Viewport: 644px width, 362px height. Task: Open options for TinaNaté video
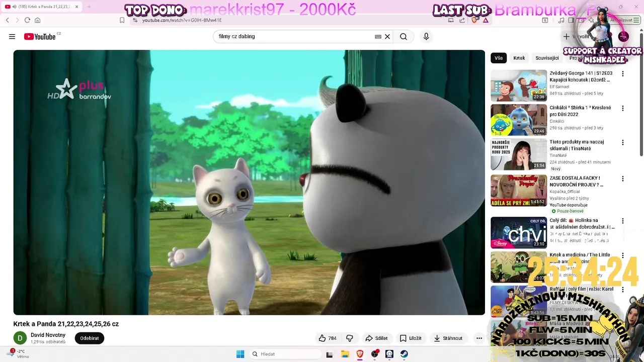pos(623,143)
